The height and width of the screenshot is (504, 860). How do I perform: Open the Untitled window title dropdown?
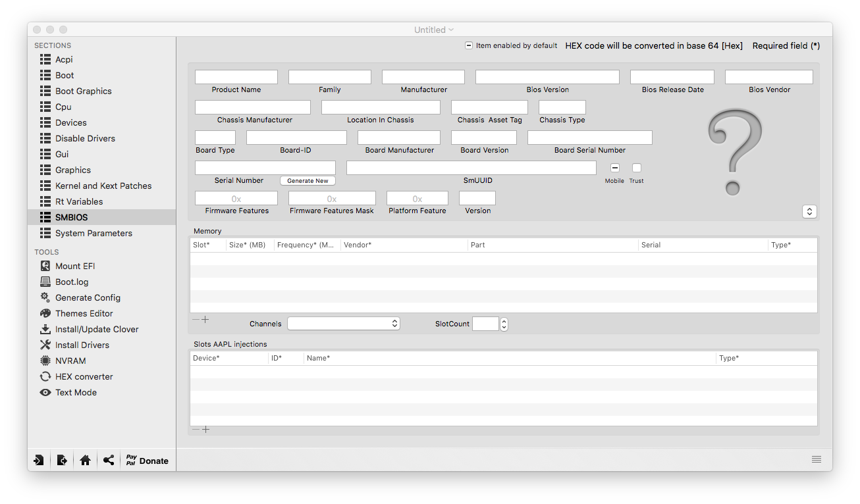pos(434,30)
